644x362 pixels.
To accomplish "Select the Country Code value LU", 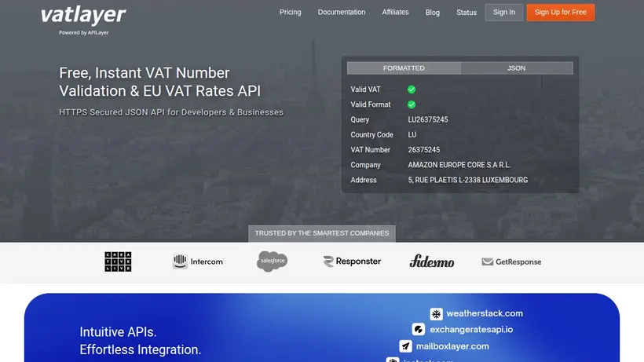I will pyautogui.click(x=412, y=134).
